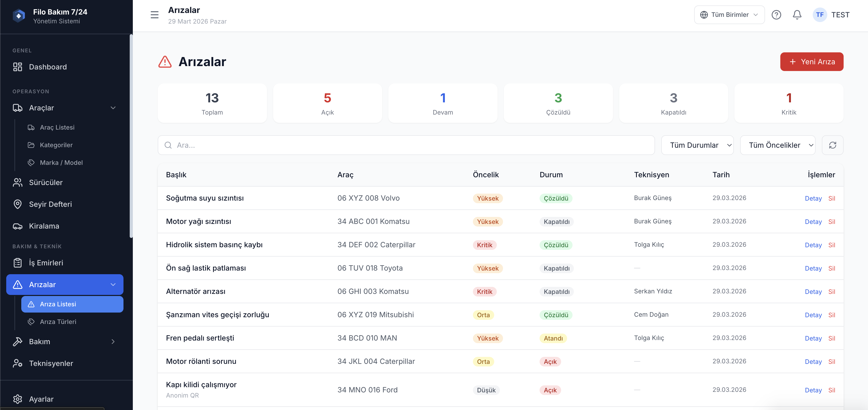Open Ayarlar settings from the sidebar
This screenshot has height=410, width=868.
pos(41,399)
